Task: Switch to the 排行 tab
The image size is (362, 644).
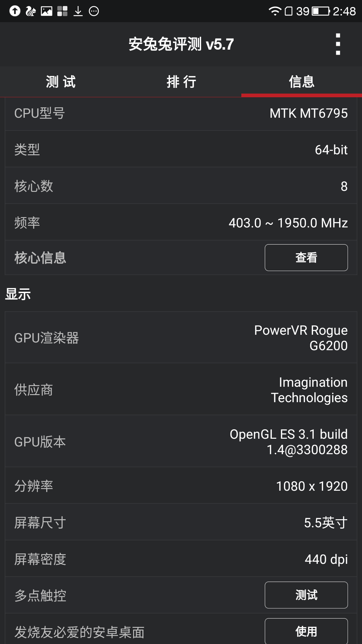Action: [x=181, y=82]
